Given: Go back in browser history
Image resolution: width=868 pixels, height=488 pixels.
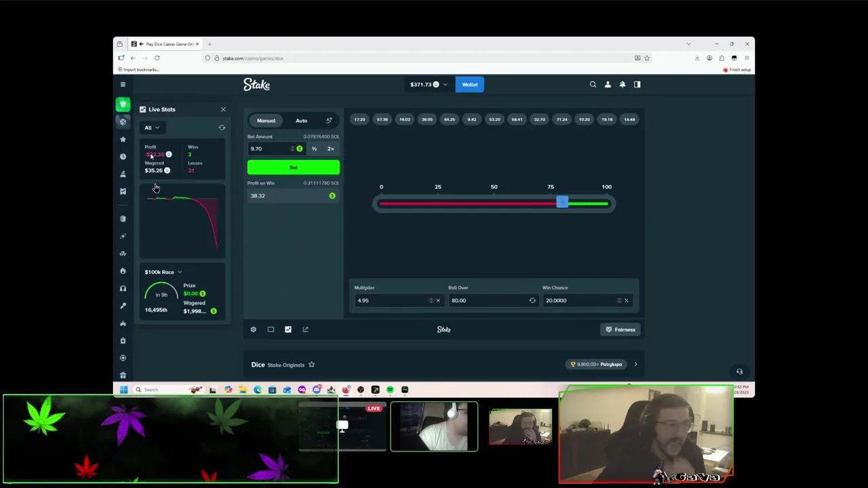Looking at the screenshot, I should (133, 58).
